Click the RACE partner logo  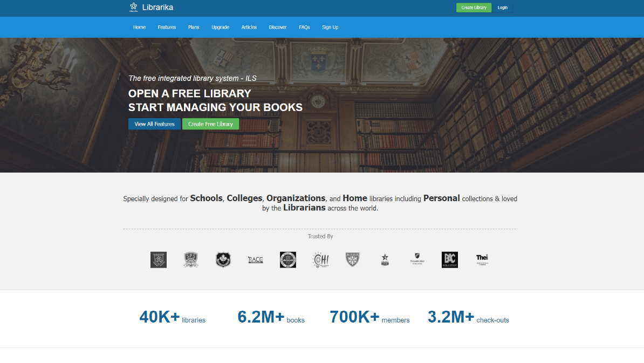(255, 259)
